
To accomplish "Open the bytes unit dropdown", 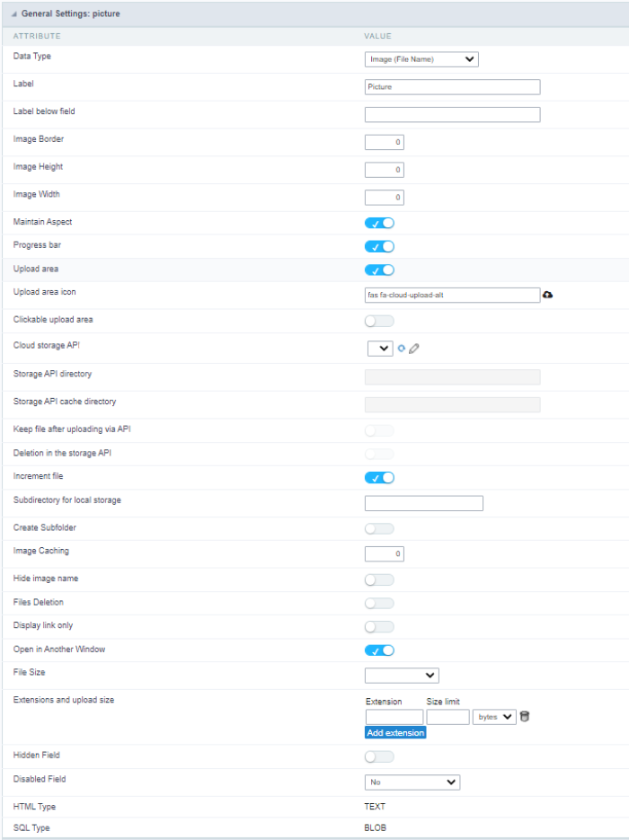I will point(494,717).
